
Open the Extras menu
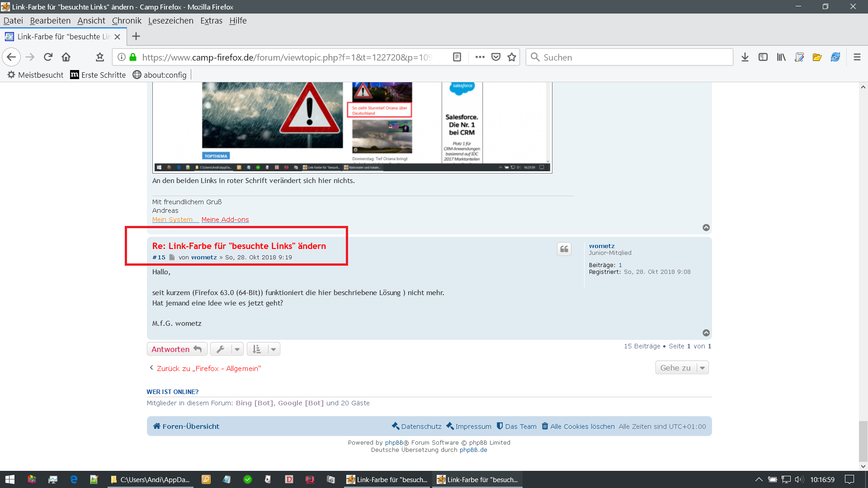coord(211,20)
